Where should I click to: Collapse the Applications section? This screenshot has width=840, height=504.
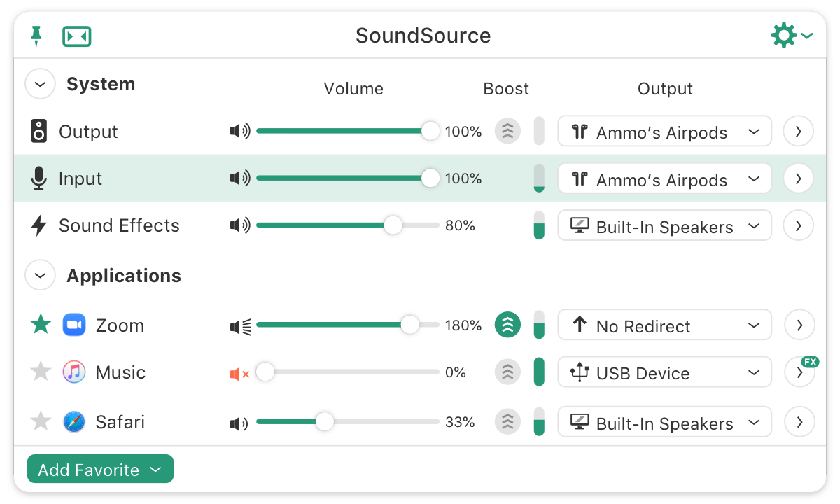(40, 276)
